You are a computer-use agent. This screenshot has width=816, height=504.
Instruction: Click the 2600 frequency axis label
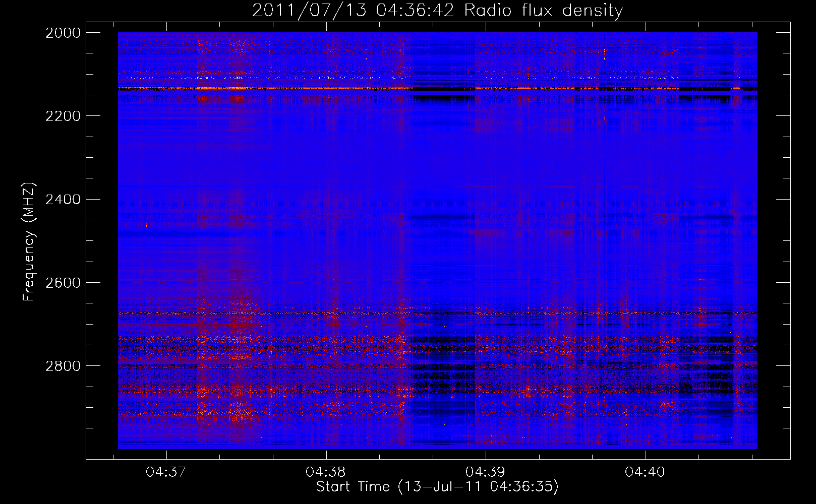63,283
